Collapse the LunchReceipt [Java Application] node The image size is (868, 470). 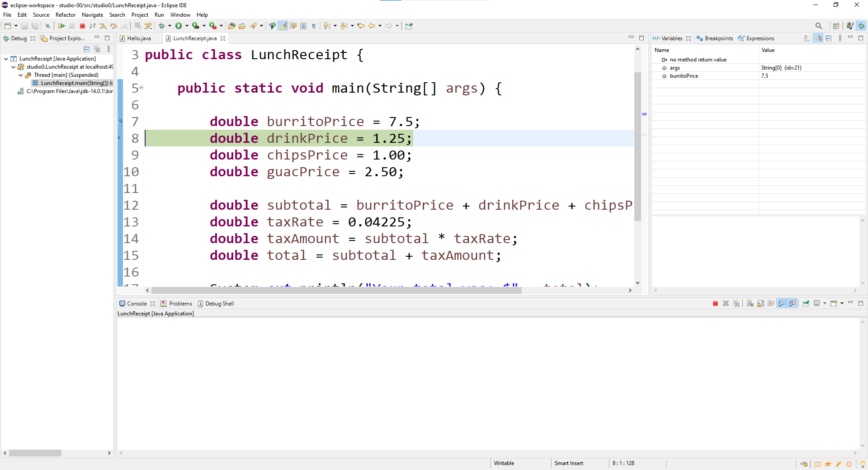click(6, 59)
